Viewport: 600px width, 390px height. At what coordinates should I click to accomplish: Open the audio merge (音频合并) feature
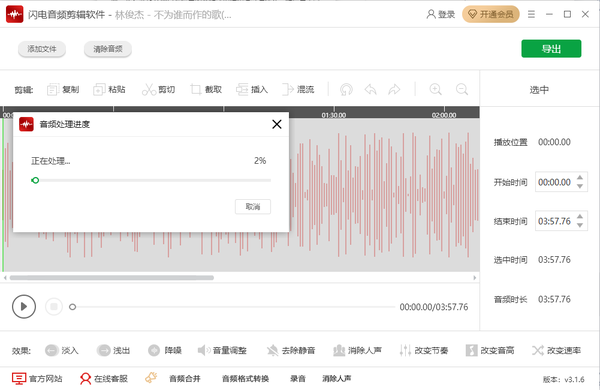184,379
